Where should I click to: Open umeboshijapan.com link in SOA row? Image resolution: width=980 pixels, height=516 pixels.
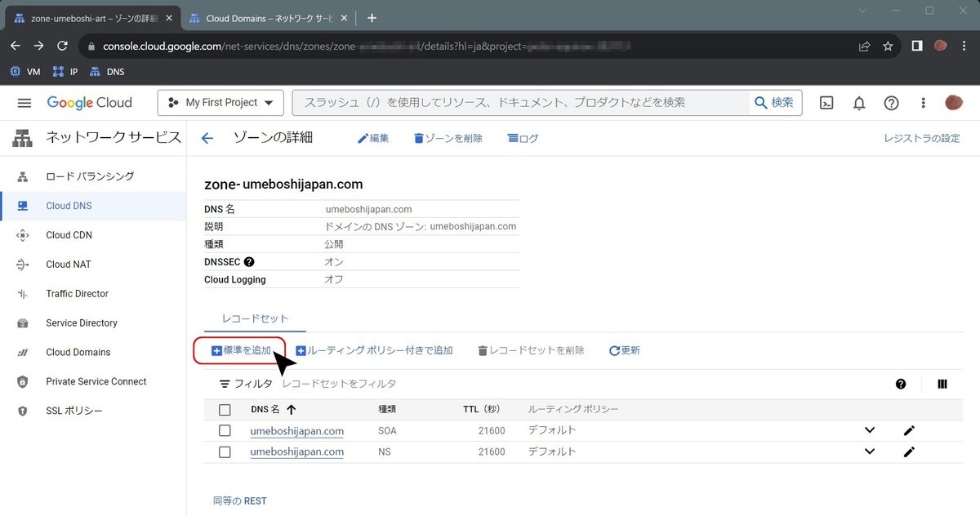tap(296, 430)
